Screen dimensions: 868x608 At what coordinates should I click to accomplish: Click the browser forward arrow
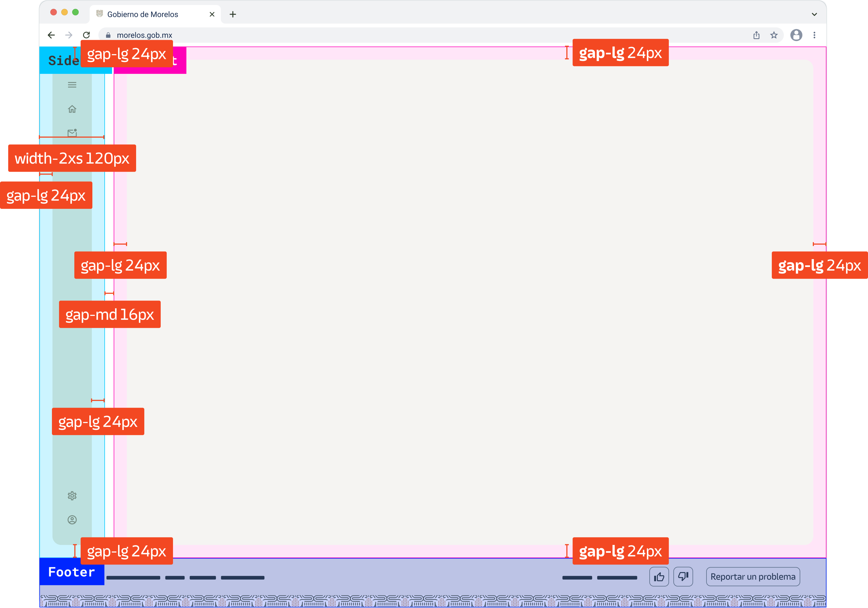[x=69, y=35]
